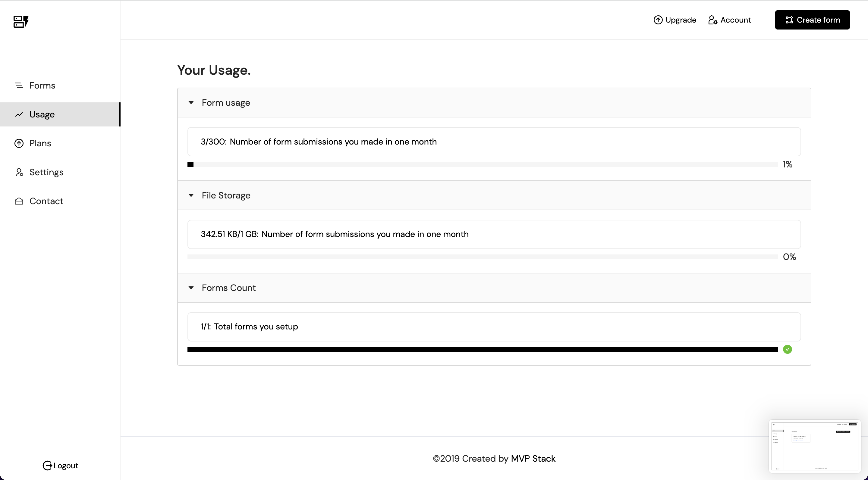868x480 pixels.
Task: Click the Logout icon at the bottom left
Action: (48, 465)
